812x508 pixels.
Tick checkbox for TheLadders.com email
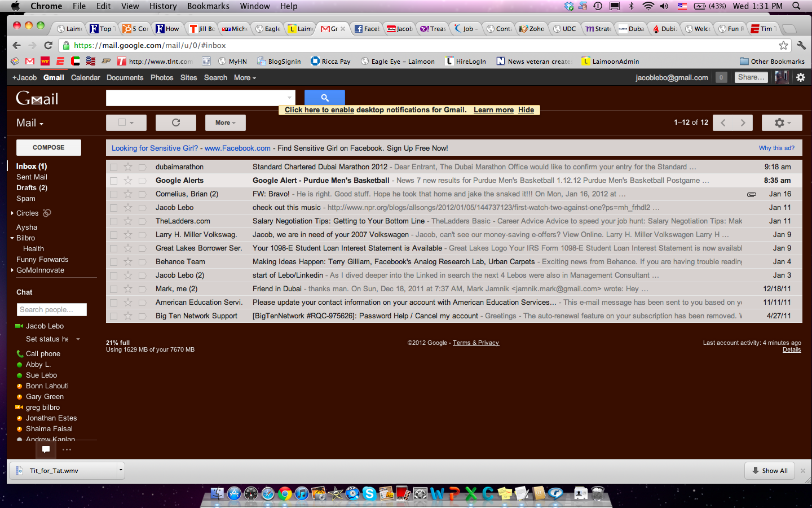pyautogui.click(x=114, y=221)
